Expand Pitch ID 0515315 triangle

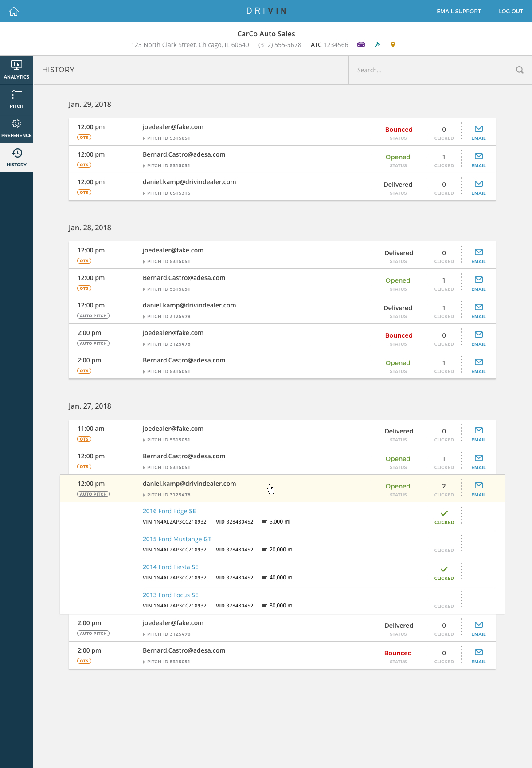pyautogui.click(x=144, y=193)
